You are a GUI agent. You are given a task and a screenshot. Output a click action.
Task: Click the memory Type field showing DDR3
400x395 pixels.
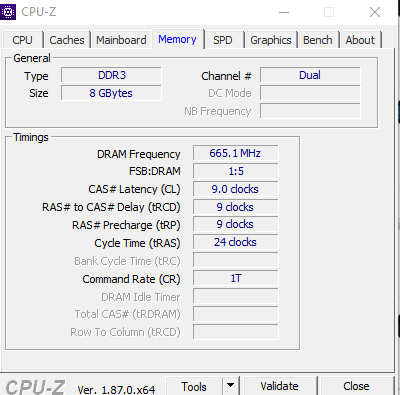(111, 75)
